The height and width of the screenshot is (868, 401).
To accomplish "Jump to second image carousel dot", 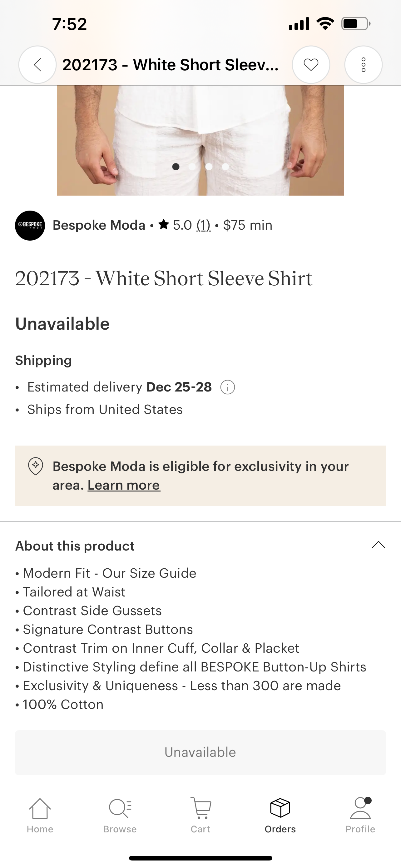I will click(192, 167).
